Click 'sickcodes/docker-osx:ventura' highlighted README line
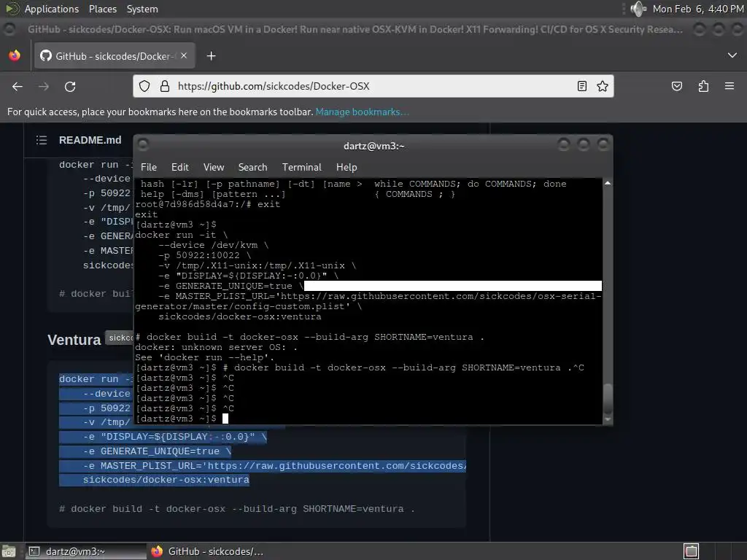Screen dimensions: 747x560 [166, 480]
